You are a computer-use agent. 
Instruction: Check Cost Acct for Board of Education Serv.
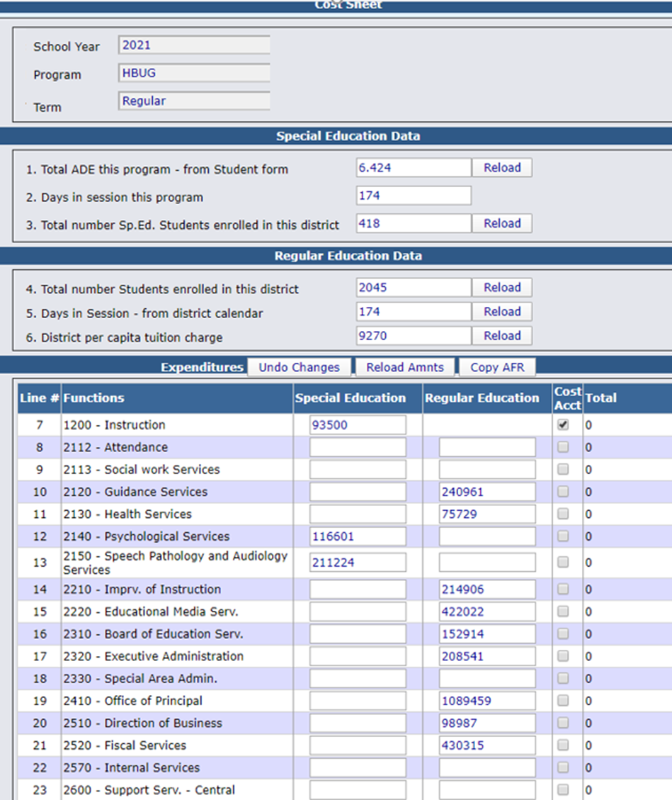tap(563, 633)
